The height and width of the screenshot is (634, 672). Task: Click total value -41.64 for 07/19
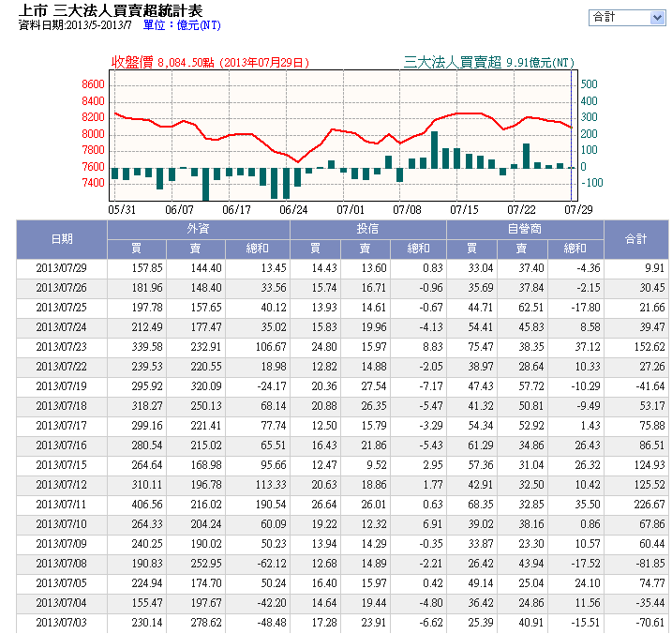pos(650,386)
